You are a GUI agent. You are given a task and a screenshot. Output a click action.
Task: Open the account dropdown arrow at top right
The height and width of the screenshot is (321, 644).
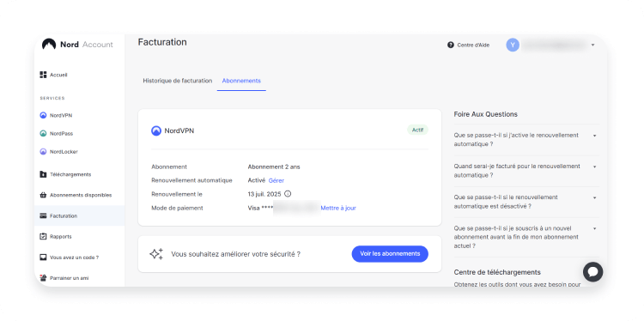[592, 45]
